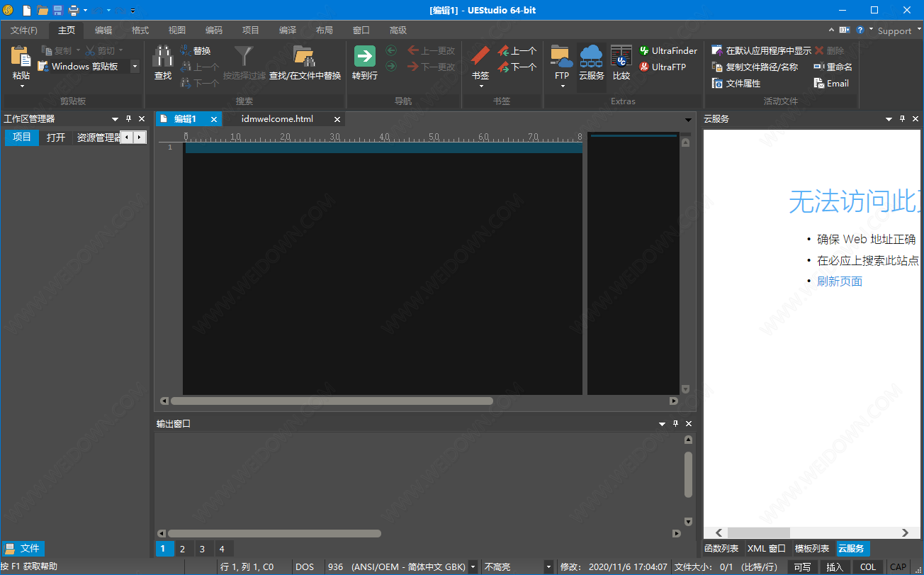Expand the 粘贴 paste dropdown arrow
Viewport: 924px width, 575px height.
point(21,86)
